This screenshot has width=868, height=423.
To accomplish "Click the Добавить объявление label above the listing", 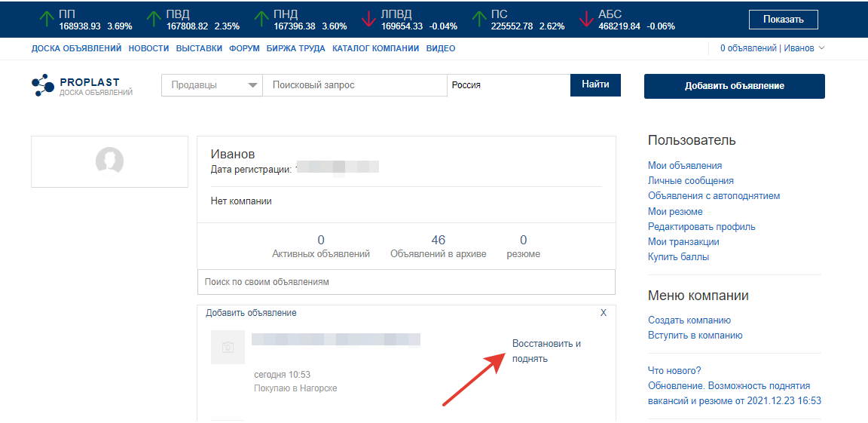I will (252, 313).
